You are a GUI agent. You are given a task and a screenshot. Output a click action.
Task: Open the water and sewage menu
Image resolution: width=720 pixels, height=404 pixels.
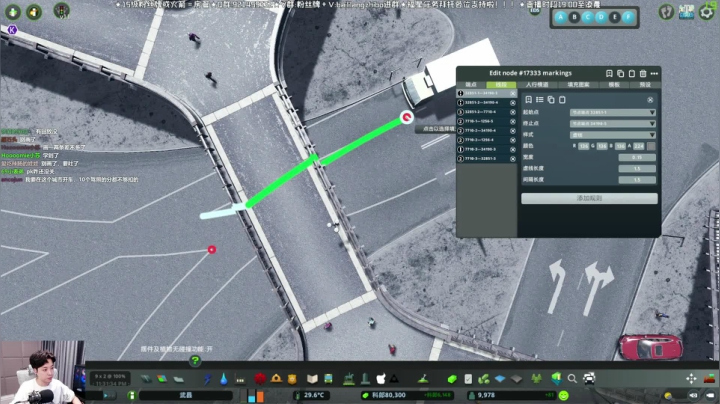[x=224, y=379]
